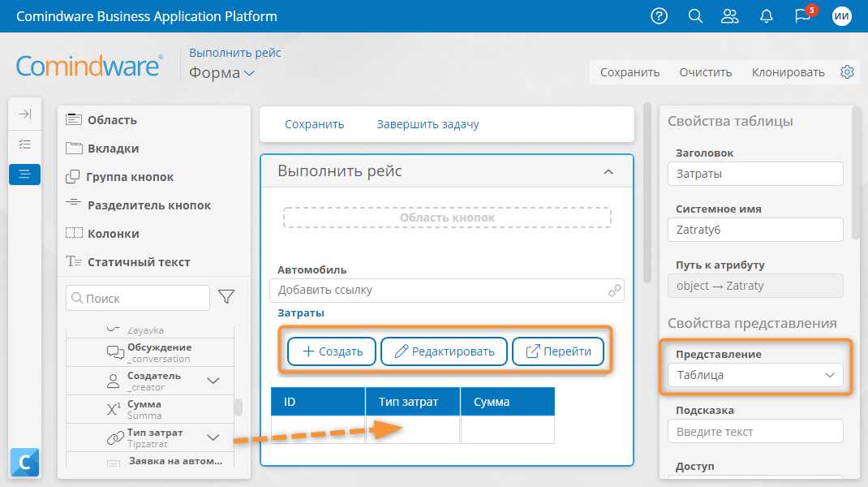Viewport: 868px width, 487px height.
Task: Collapse the side panel with arrow icon
Action: 25,114
